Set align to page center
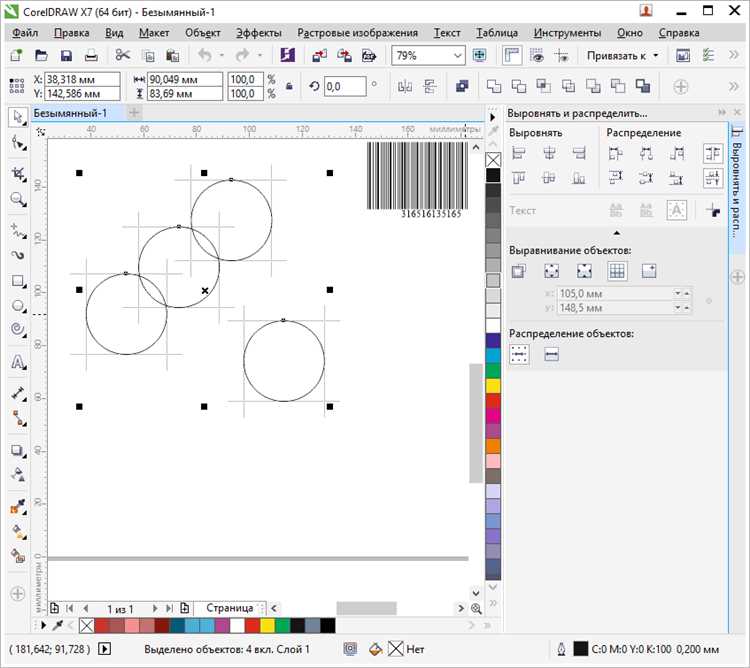Image resolution: width=750 pixels, height=668 pixels. pos(584,272)
